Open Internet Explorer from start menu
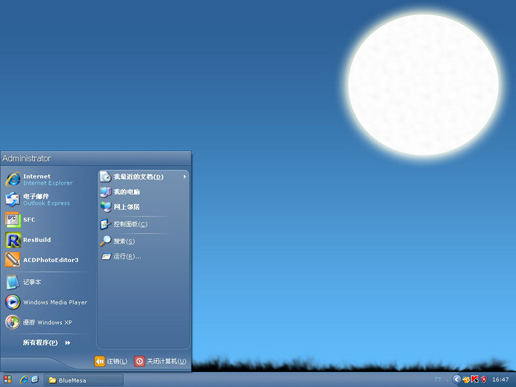The image size is (516, 387). tap(47, 179)
